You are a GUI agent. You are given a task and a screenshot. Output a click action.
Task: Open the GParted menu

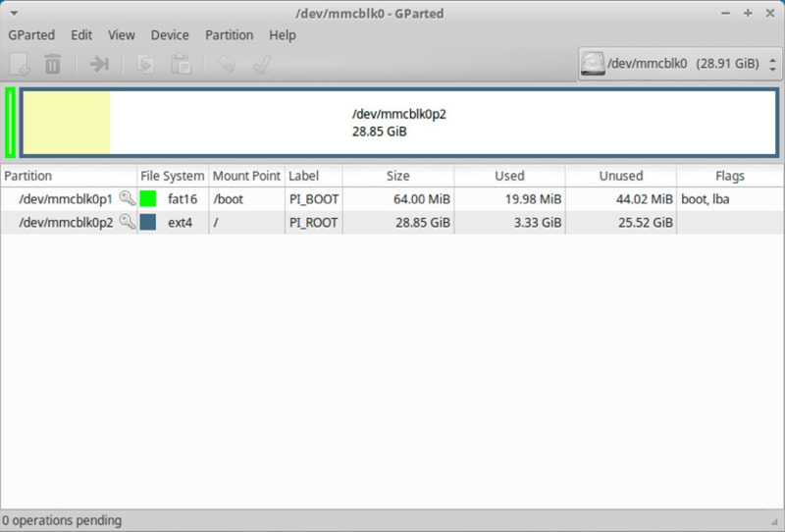tap(31, 35)
